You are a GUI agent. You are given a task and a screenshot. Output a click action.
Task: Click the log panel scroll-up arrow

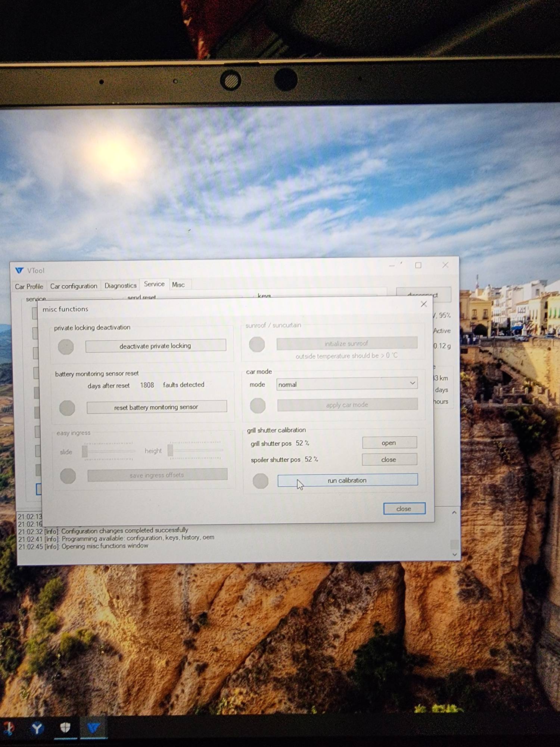point(454,513)
